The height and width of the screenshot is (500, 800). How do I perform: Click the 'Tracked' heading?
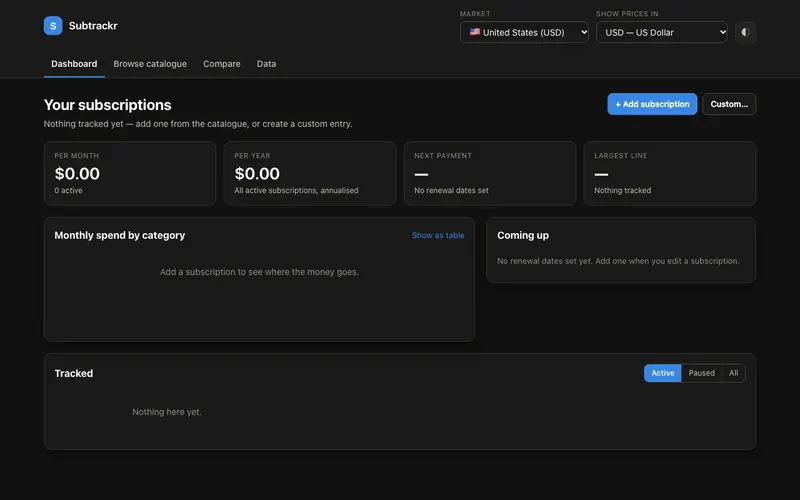74,373
